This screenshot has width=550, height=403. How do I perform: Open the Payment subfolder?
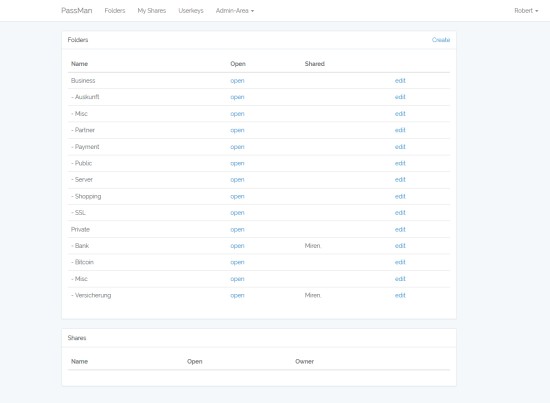click(237, 147)
